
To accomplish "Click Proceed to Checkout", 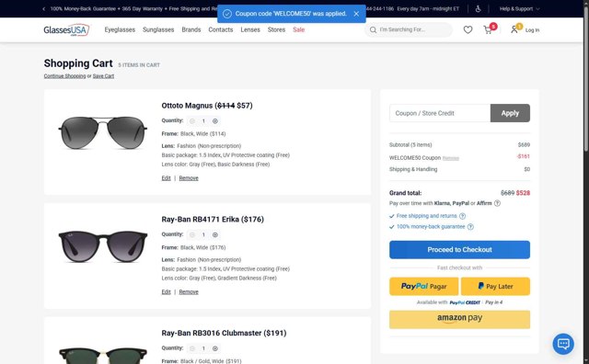I will coord(459,249).
